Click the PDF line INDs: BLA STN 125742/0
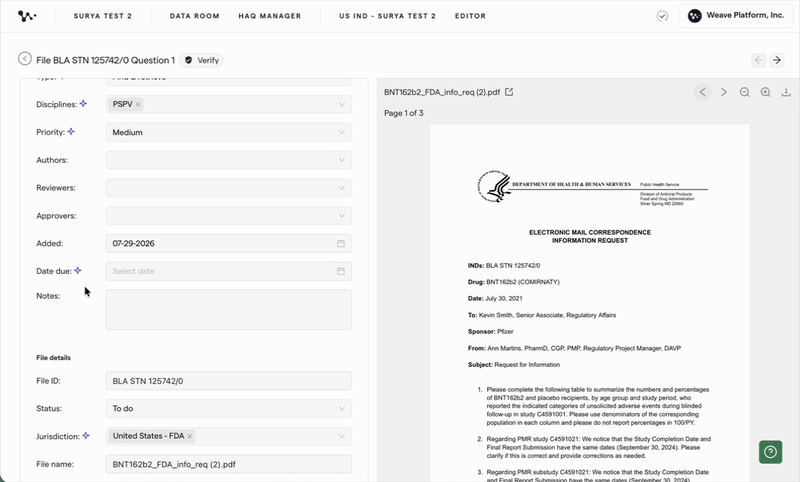This screenshot has height=482, width=800. tap(504, 265)
